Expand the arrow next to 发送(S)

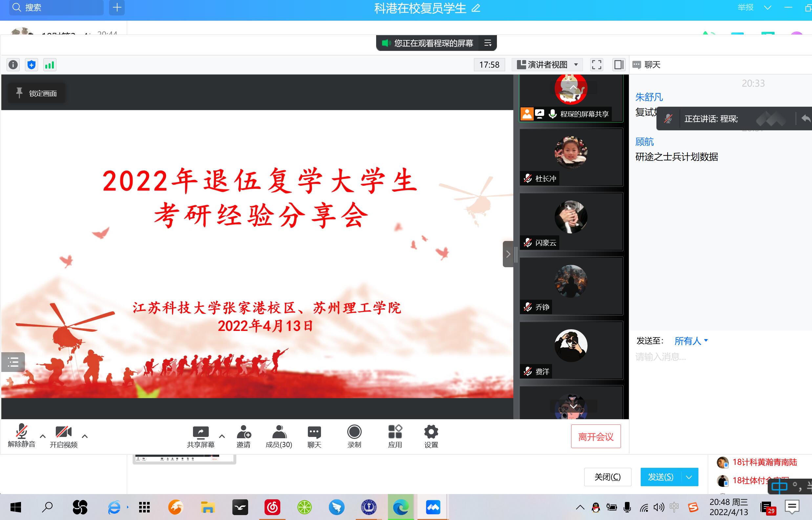point(690,477)
